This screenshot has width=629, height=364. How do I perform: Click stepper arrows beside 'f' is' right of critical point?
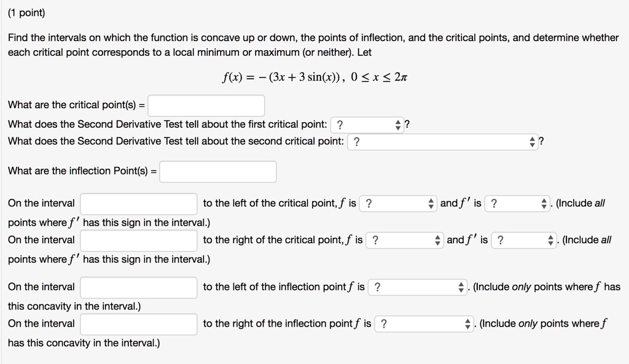tap(550, 240)
